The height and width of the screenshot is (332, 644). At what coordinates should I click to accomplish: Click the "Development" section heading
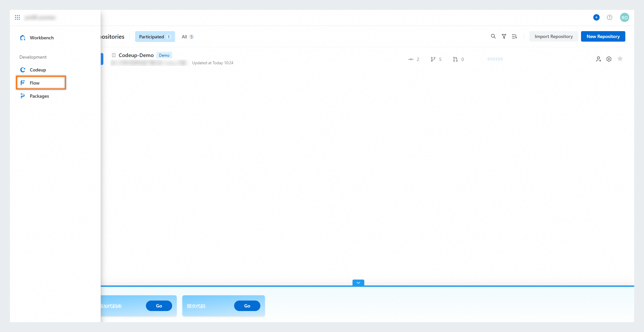click(x=33, y=57)
